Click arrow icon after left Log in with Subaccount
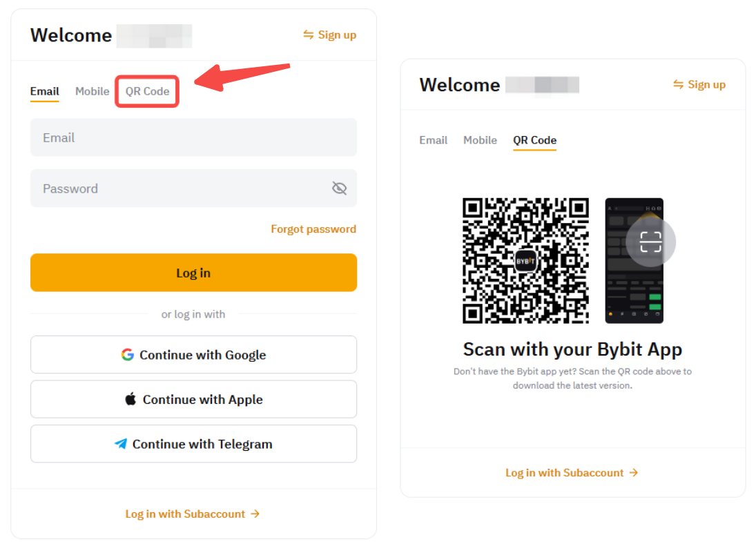The width and height of the screenshot is (756, 544). click(x=255, y=514)
